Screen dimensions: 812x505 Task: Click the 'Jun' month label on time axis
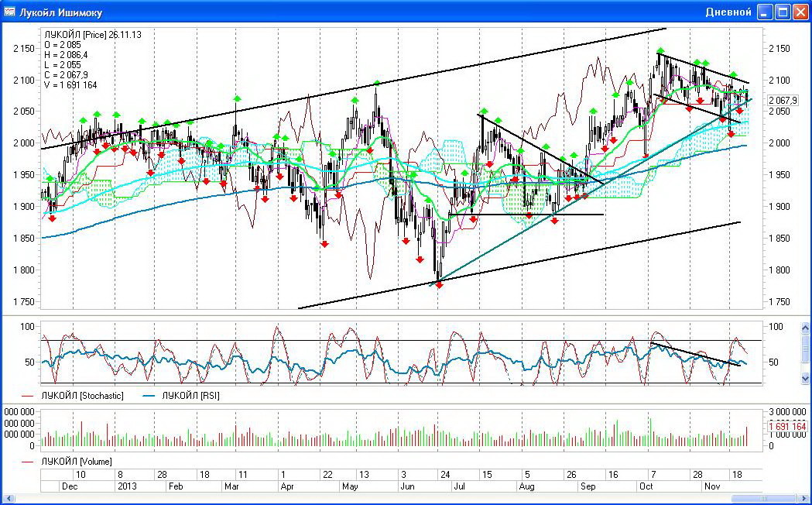point(408,486)
